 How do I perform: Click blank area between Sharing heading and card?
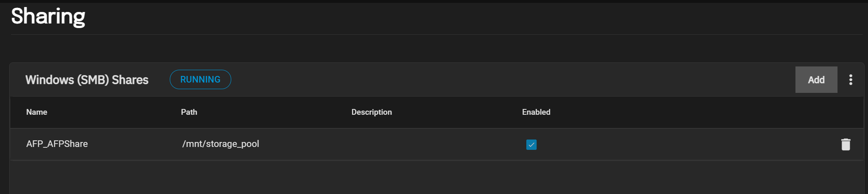[x=412, y=49]
